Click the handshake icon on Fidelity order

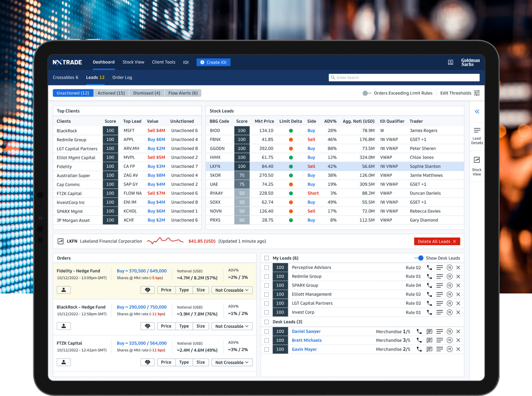[x=148, y=290]
